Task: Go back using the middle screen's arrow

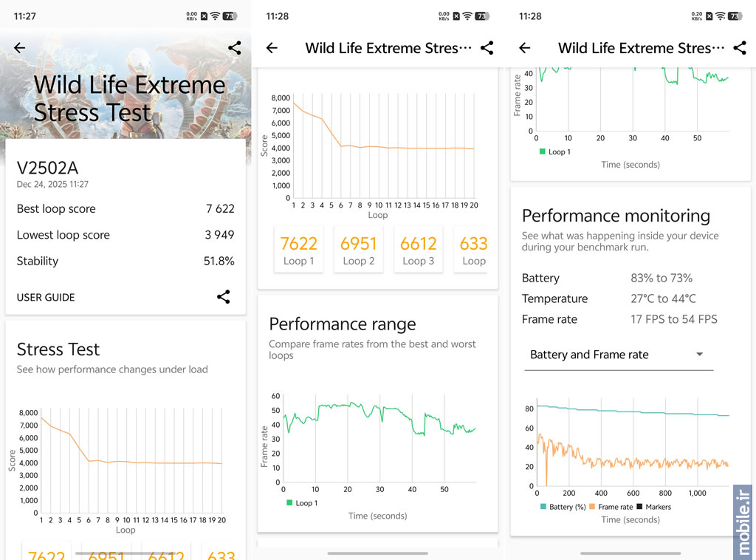Action: pos(272,48)
